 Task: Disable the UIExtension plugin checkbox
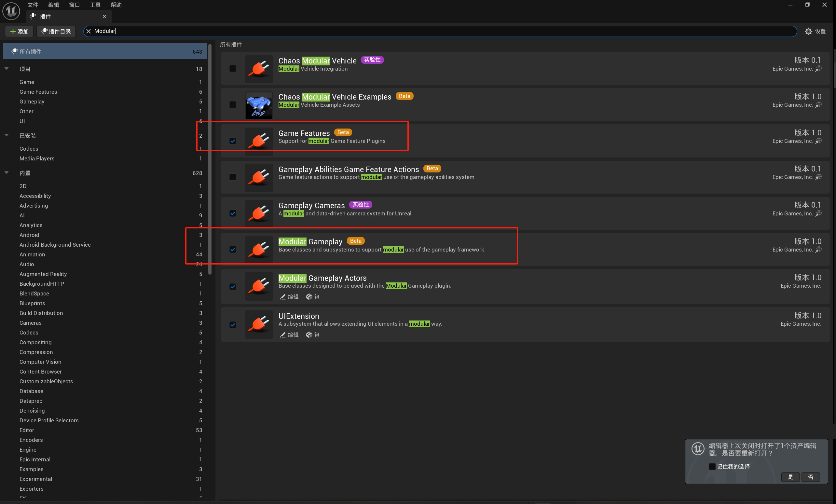232,325
